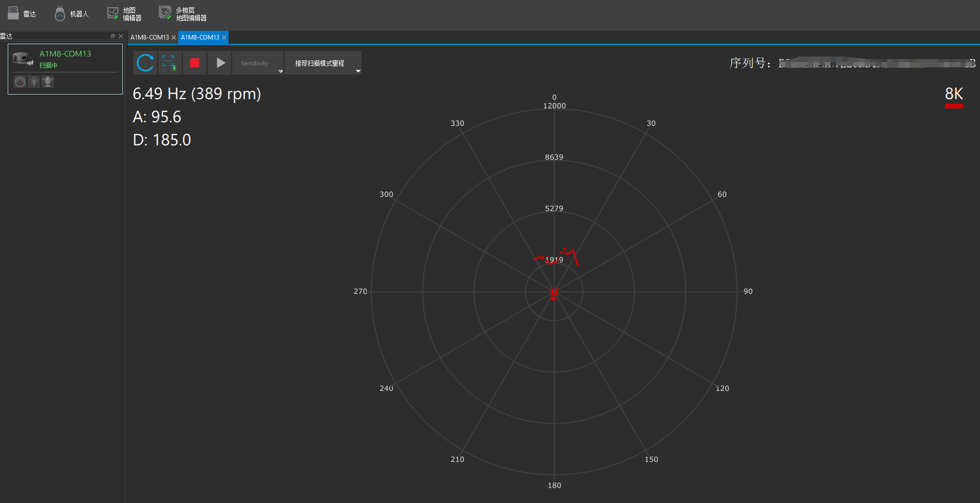This screenshot has width=980, height=503.
Task: Open the 多楼层地图编辑器 multi-floor editor
Action: 183,14
